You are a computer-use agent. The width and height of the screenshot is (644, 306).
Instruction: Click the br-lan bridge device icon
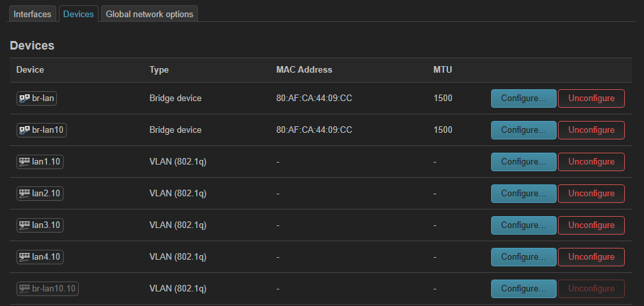coord(24,98)
